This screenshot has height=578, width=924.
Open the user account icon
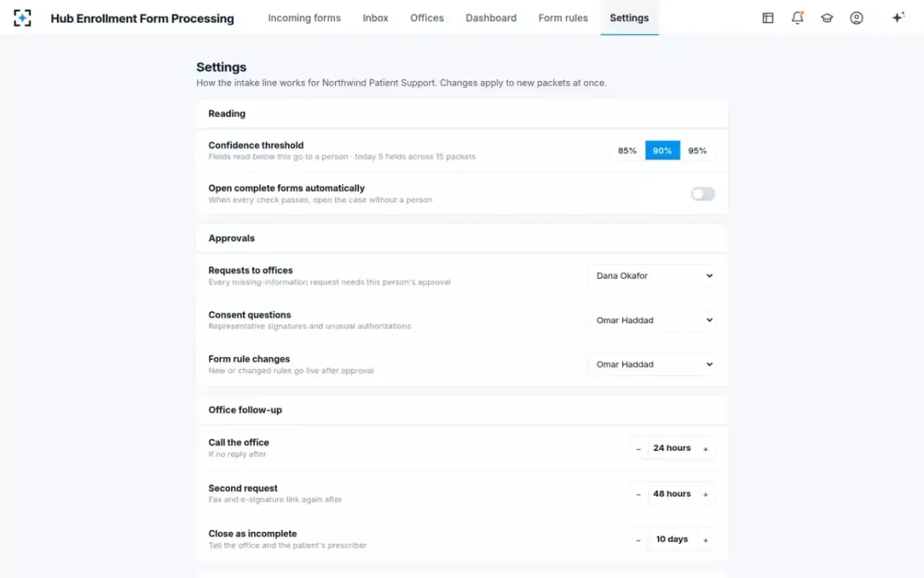point(856,18)
